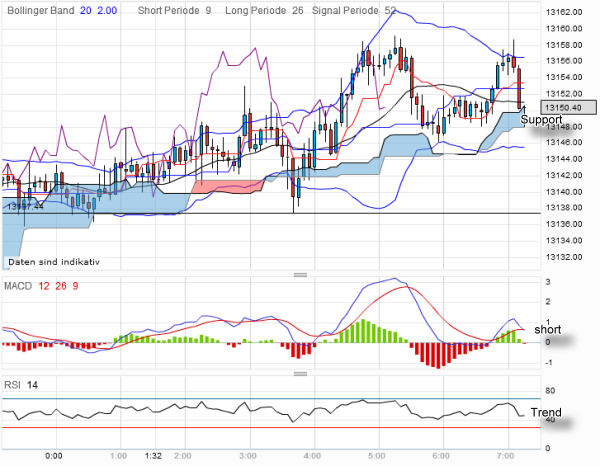Select Bollinger period value 20
Viewport: 600px width, 466px height.
pos(86,10)
